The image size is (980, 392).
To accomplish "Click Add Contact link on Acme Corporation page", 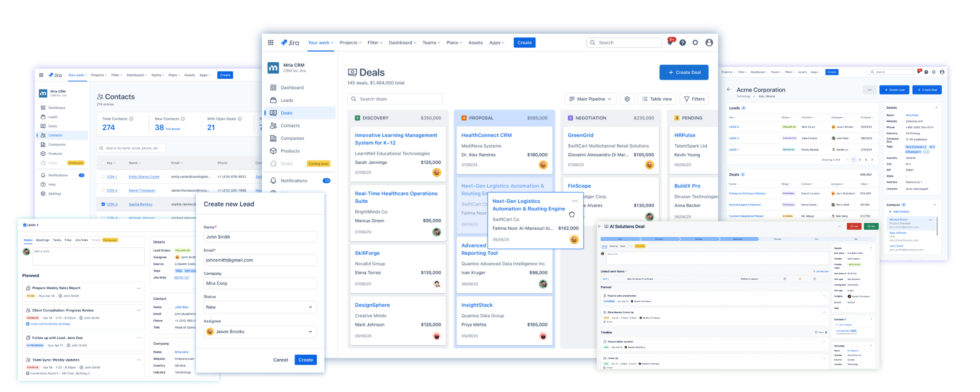I will coord(900,211).
